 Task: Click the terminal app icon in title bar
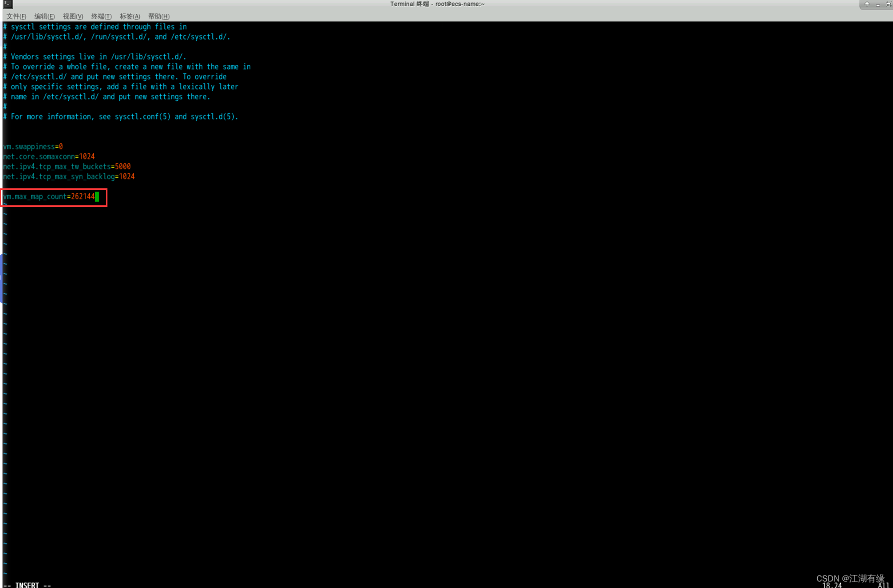tap(7, 4)
